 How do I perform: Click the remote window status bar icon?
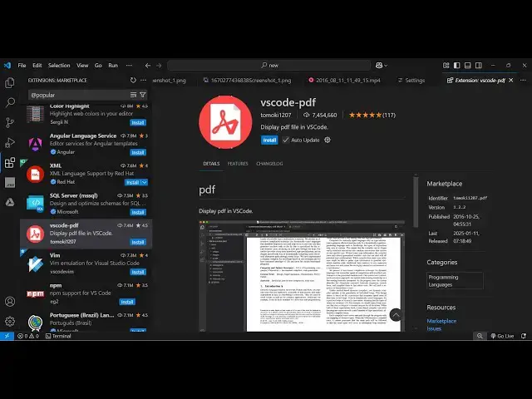click(x=7, y=336)
